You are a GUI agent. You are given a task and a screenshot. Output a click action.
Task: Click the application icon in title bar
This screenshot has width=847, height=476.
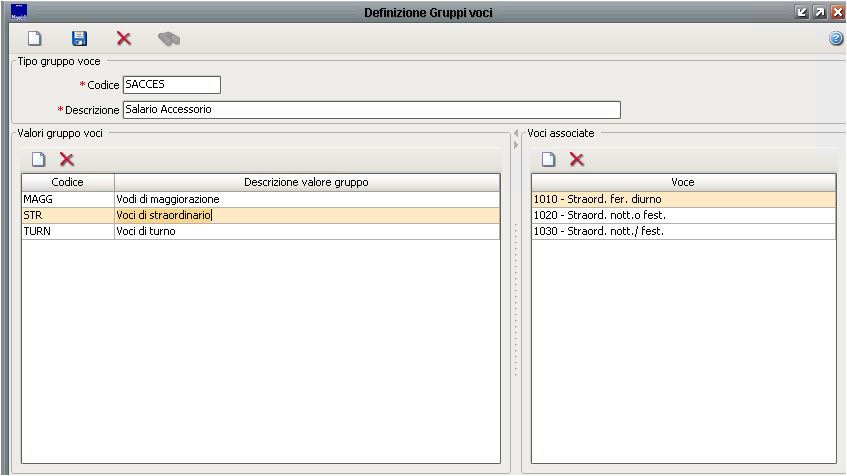tap(18, 12)
